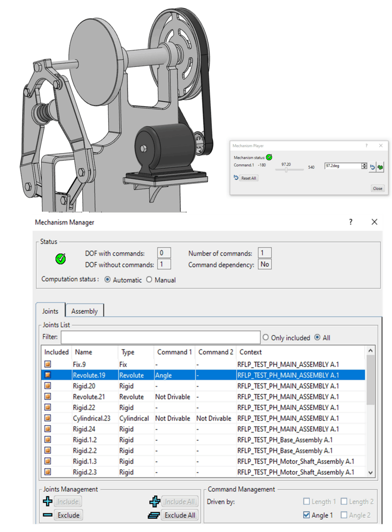Switch to the Assembly tab
This screenshot has height=532, width=392.
click(x=85, y=311)
